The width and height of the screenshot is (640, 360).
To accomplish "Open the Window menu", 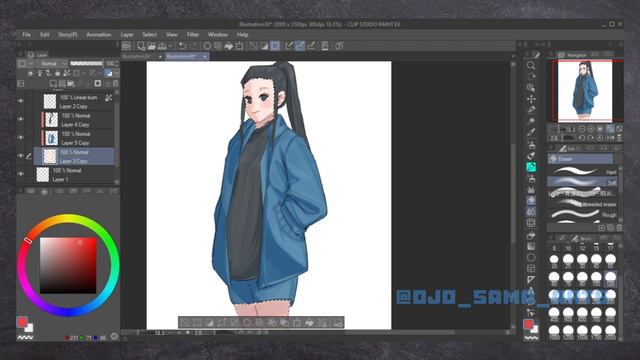I will pyautogui.click(x=218, y=35).
